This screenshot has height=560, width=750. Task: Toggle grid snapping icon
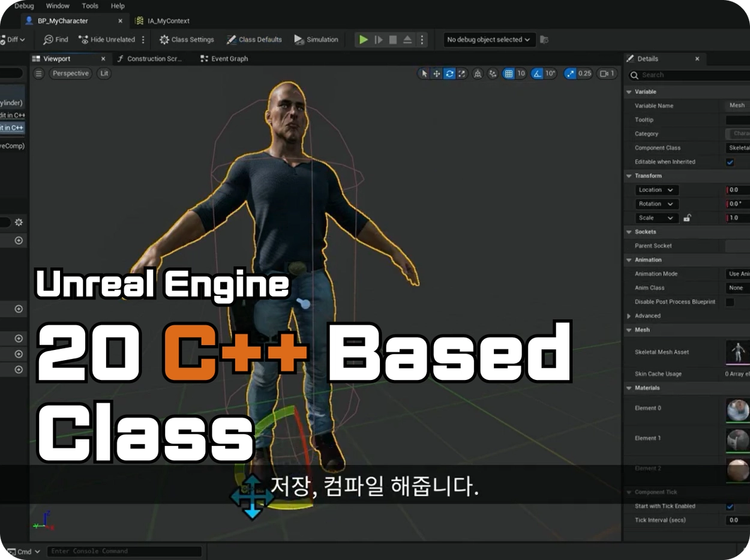coord(508,74)
